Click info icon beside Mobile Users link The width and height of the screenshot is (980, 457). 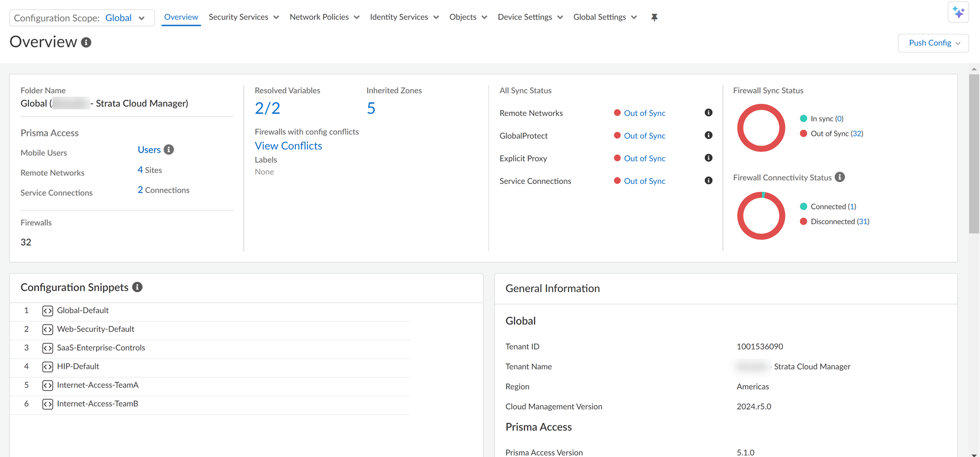169,150
